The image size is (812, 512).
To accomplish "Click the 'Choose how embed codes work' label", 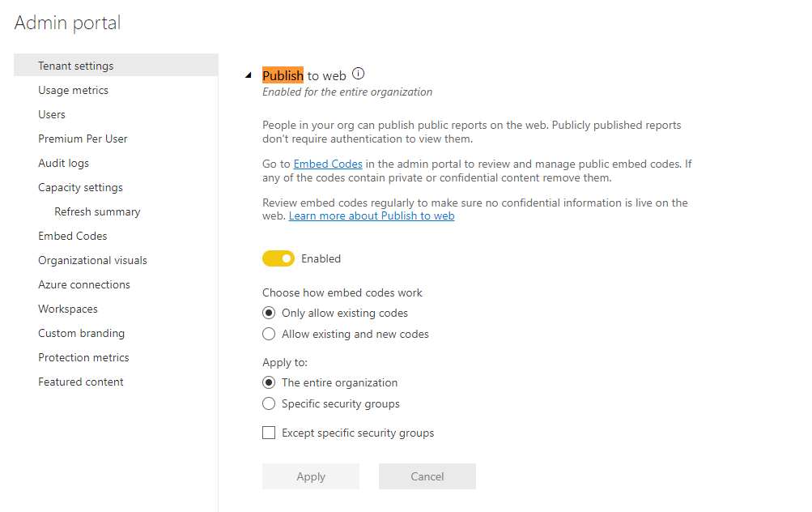I will 342,292.
